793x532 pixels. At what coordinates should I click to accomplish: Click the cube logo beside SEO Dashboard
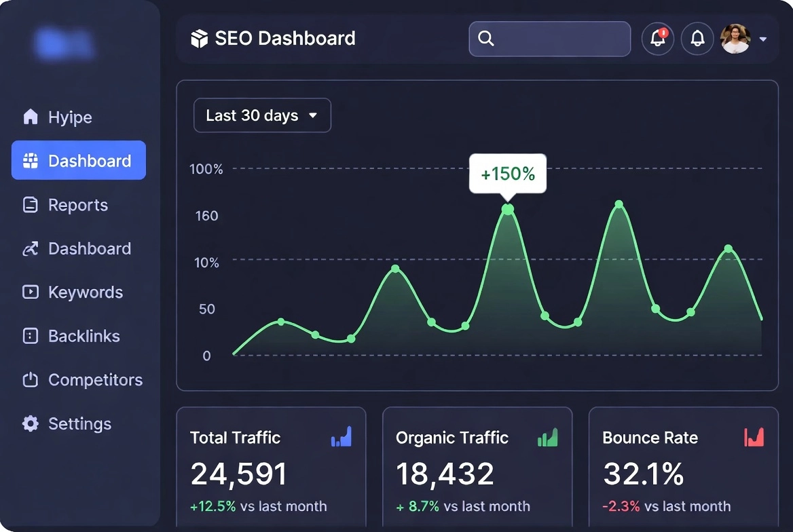tap(199, 39)
